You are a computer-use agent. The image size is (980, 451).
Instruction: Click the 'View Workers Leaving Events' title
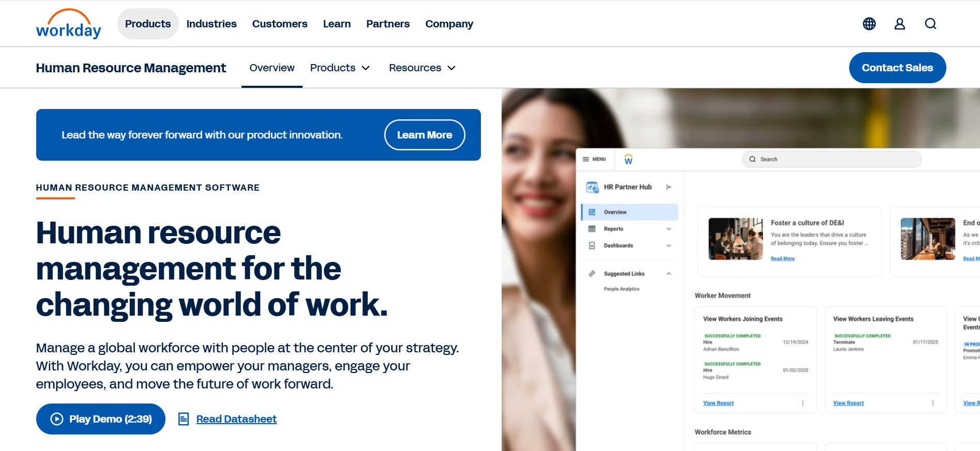[x=873, y=319]
